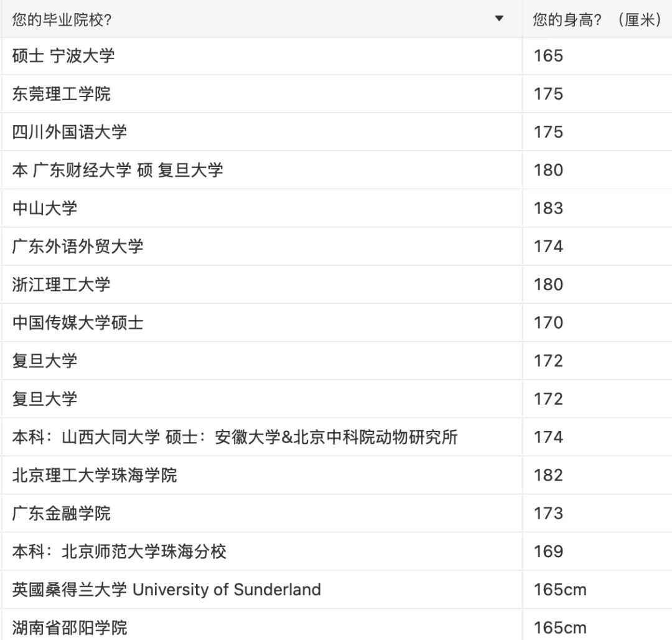Select the cell 中山大学
This screenshot has height=640, width=672.
tap(262, 209)
